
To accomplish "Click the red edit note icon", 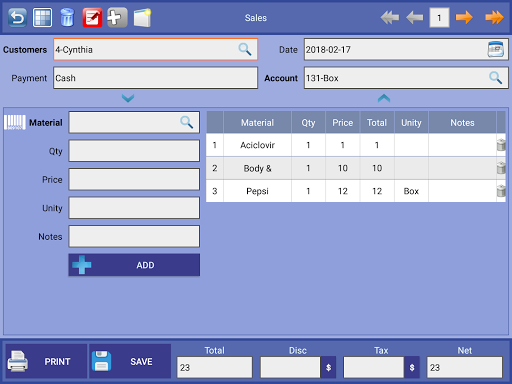I will (92, 17).
